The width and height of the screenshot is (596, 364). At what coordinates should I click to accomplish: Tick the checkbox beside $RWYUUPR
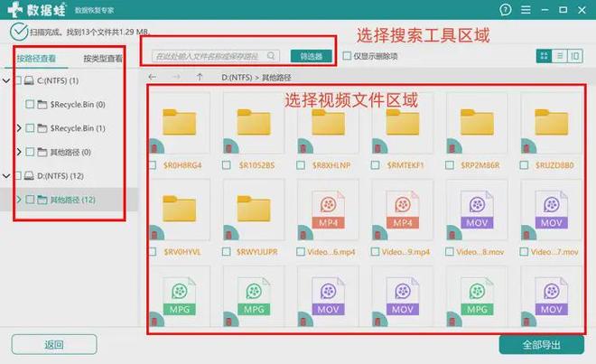click(x=226, y=251)
